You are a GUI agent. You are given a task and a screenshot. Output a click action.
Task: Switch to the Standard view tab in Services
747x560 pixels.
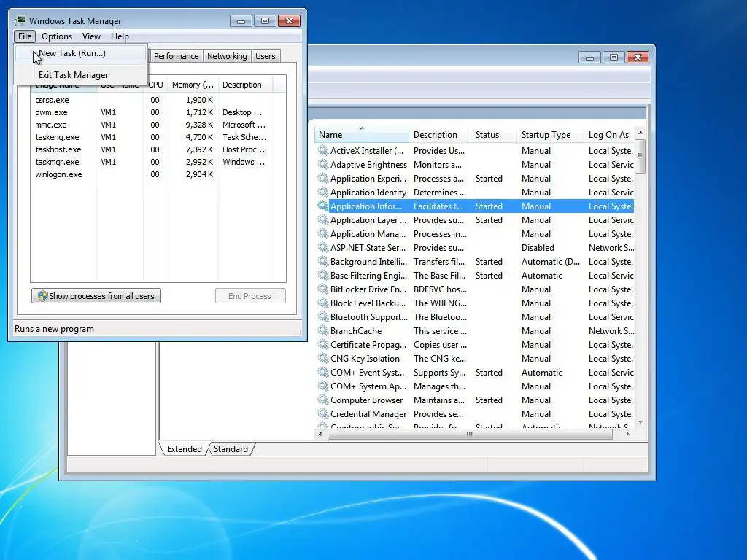[x=231, y=449]
